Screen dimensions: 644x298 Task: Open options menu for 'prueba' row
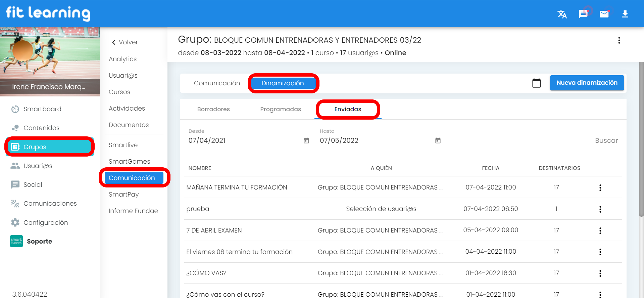pyautogui.click(x=600, y=209)
